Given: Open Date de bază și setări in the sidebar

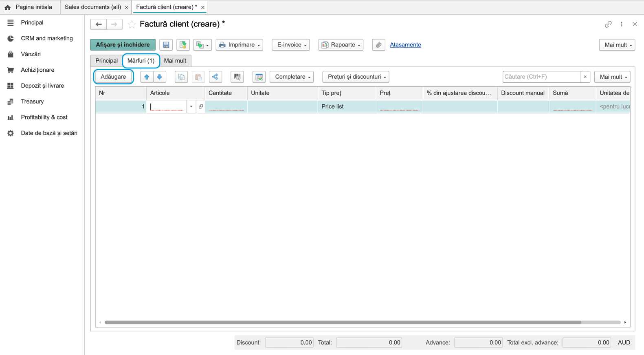Looking at the screenshot, I should point(42,133).
